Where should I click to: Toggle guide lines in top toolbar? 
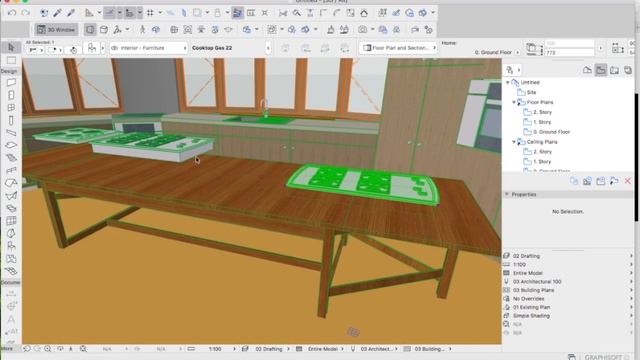[x=110, y=13]
